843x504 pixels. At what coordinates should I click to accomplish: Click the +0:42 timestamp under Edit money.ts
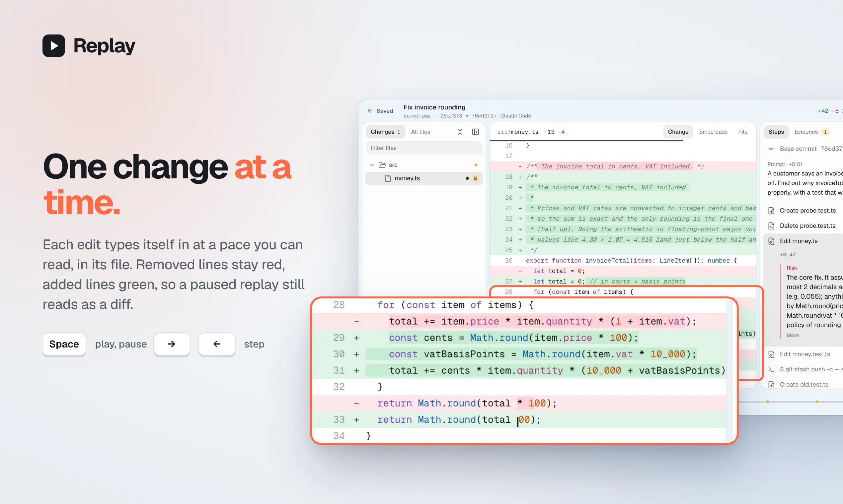(788, 255)
